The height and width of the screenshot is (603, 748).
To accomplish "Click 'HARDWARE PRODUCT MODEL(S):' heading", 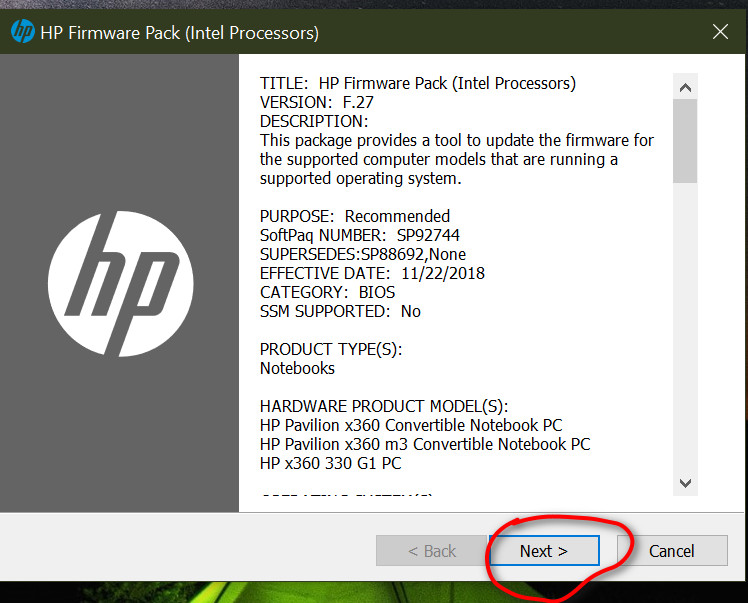I will pyautogui.click(x=384, y=406).
